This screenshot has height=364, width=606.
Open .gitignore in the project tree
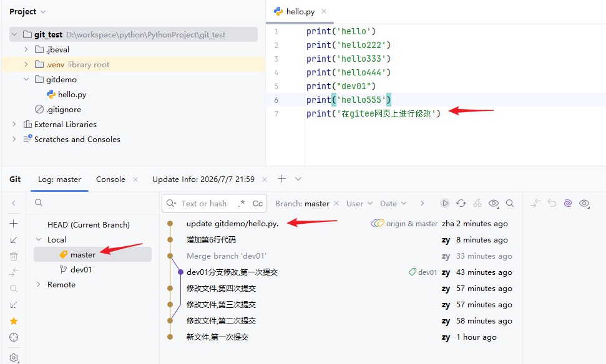[64, 110]
